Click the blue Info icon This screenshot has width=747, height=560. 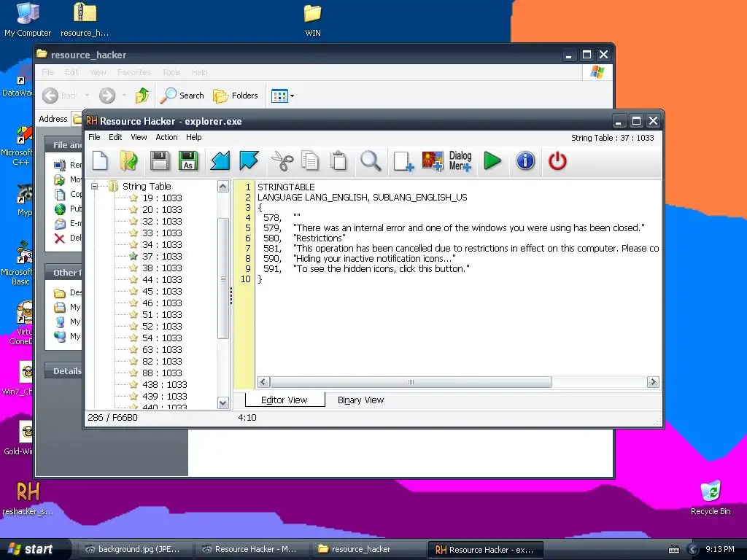525,161
